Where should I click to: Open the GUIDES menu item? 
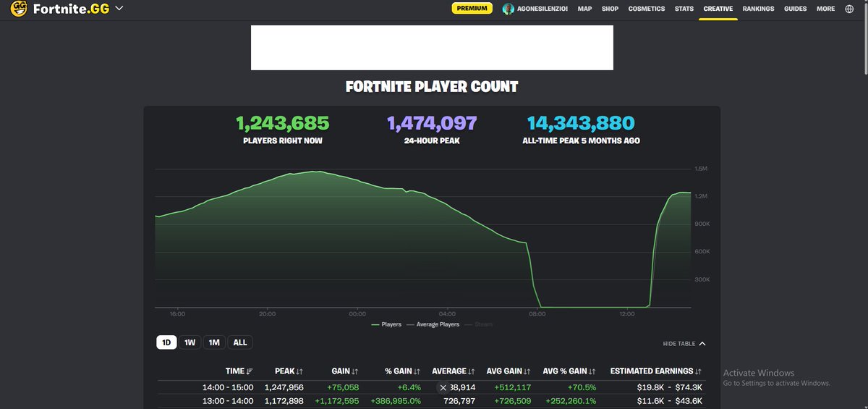pyautogui.click(x=795, y=9)
